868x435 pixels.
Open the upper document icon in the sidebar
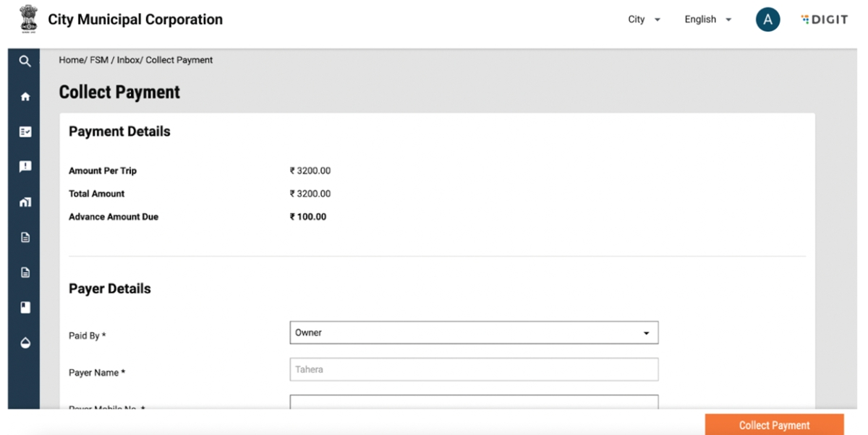coord(25,237)
